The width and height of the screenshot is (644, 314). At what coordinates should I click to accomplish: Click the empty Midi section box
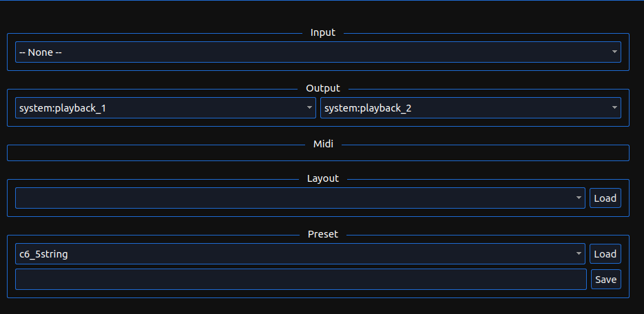point(318,153)
